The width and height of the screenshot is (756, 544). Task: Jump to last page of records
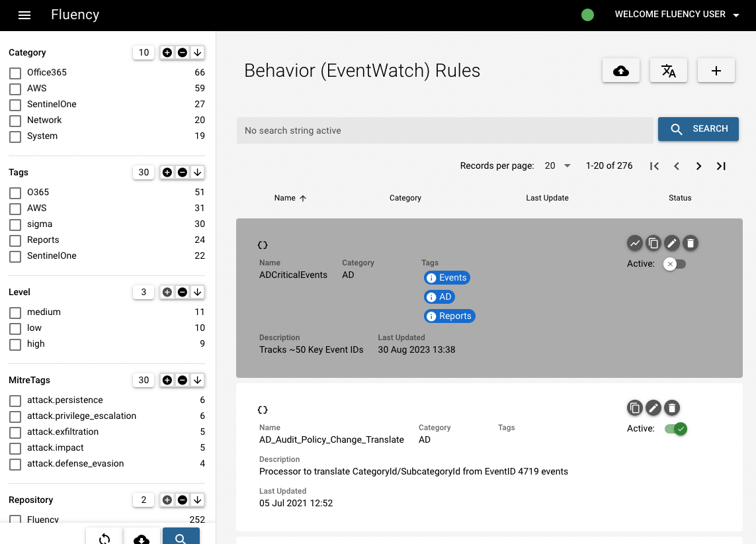pyautogui.click(x=721, y=166)
